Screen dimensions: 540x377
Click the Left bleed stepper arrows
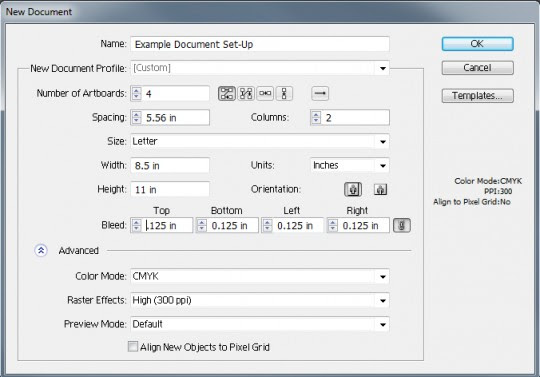[267, 226]
